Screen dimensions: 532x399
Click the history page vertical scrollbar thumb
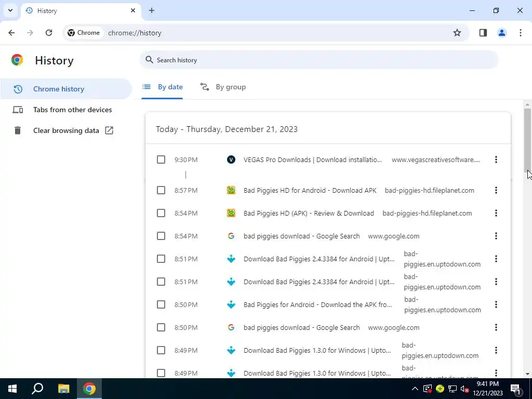tap(527, 140)
